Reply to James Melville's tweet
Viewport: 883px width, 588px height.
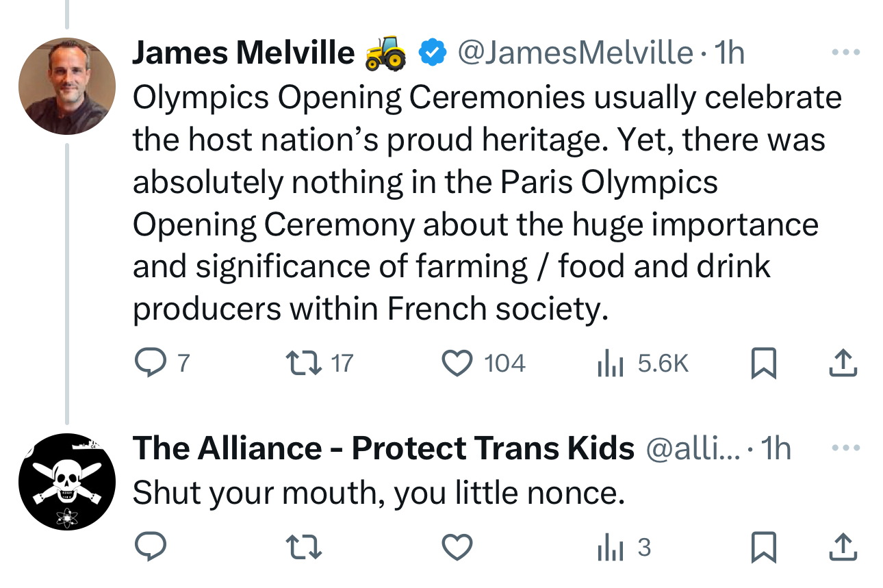(x=150, y=363)
